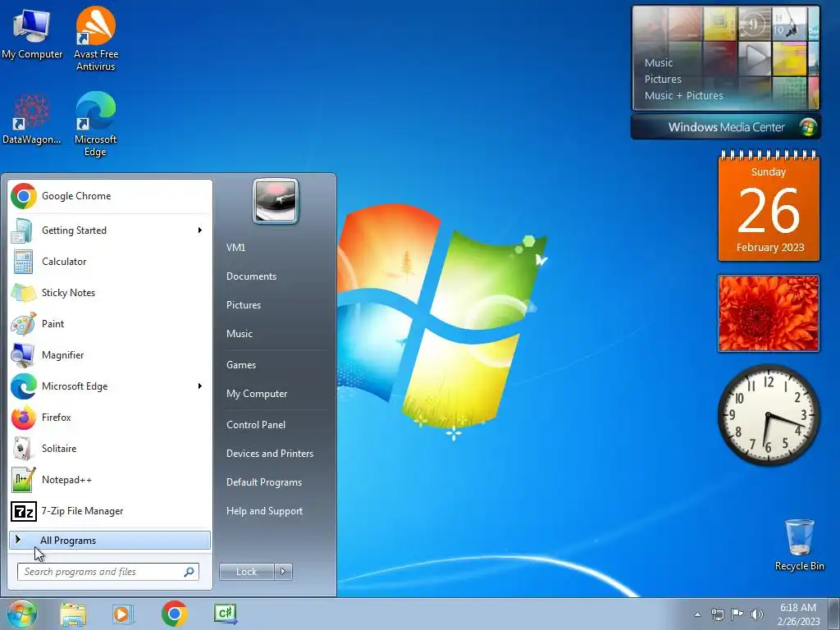The height and width of the screenshot is (630, 840).
Task: Open Games from the Start menu
Action: coord(241,365)
